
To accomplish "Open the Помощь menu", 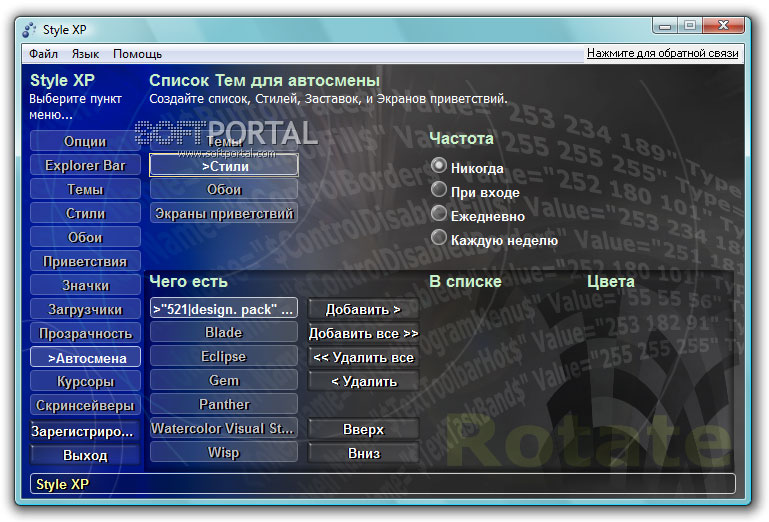I will 137,54.
